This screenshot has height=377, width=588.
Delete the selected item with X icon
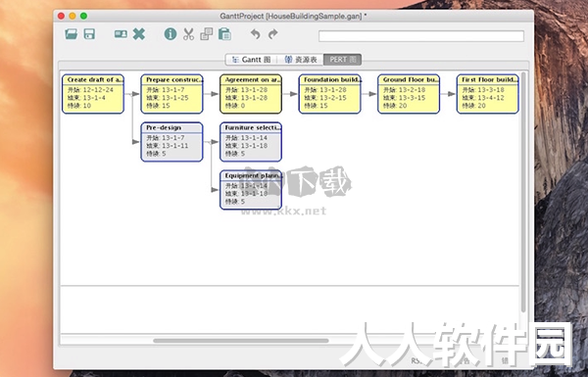[x=139, y=34]
